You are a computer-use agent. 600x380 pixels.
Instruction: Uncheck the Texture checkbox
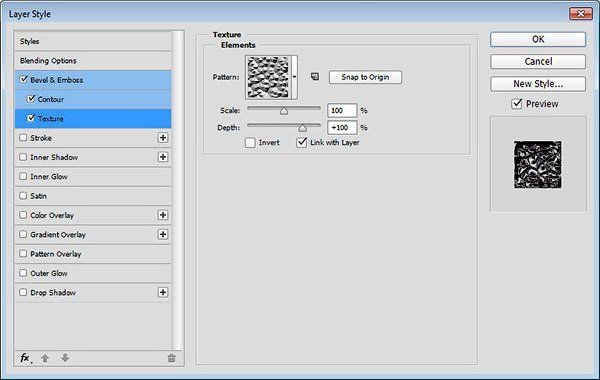coord(31,118)
